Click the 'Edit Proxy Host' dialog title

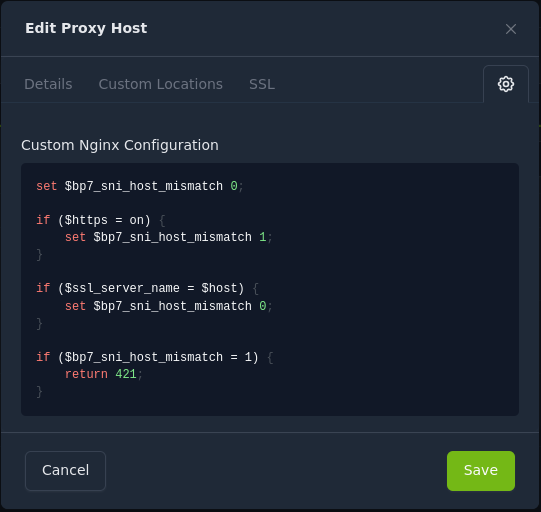[86, 28]
